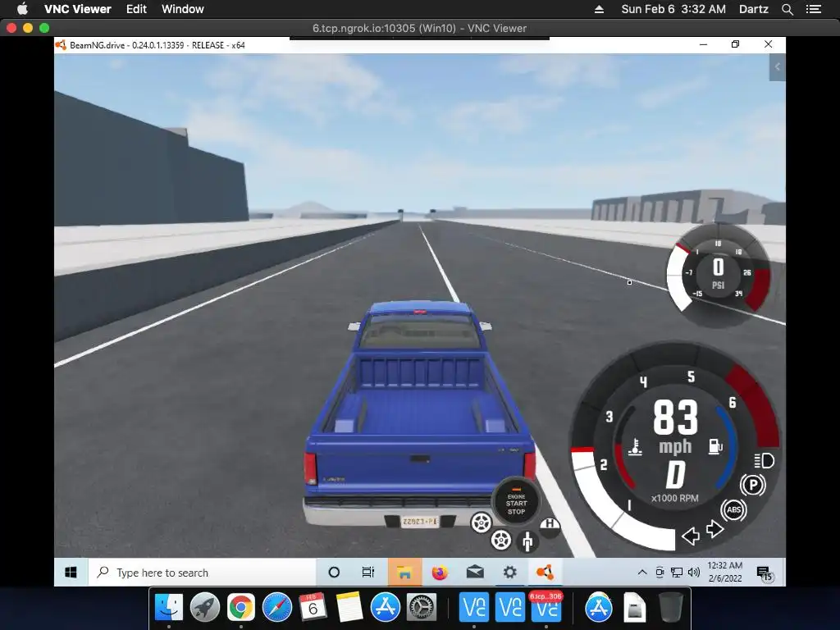Click the Sun Feb 6 date and time
Image resolution: width=840 pixels, height=630 pixels.
(x=673, y=9)
